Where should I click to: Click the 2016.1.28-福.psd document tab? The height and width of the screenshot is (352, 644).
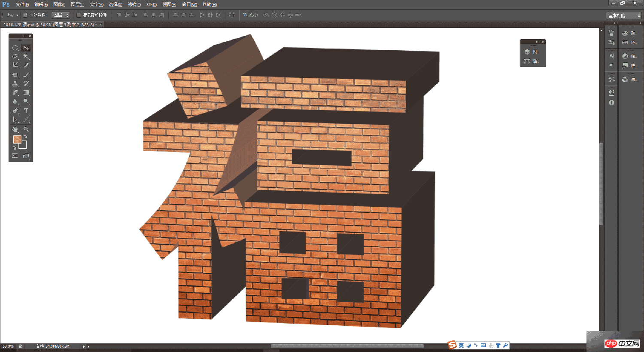(50, 25)
